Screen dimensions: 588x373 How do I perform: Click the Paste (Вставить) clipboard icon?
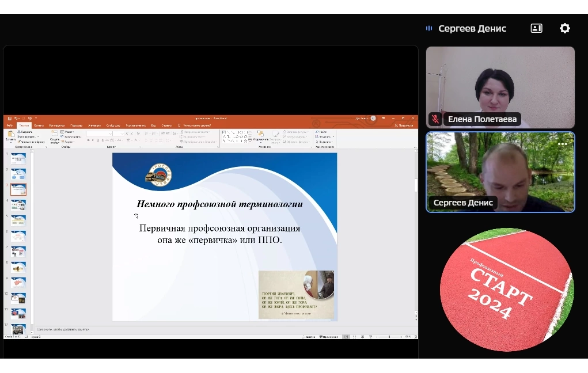(x=10, y=134)
